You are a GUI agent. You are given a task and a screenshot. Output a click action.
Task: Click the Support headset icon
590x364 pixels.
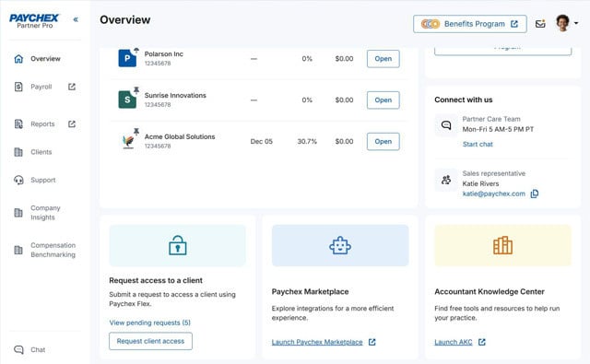coord(18,180)
